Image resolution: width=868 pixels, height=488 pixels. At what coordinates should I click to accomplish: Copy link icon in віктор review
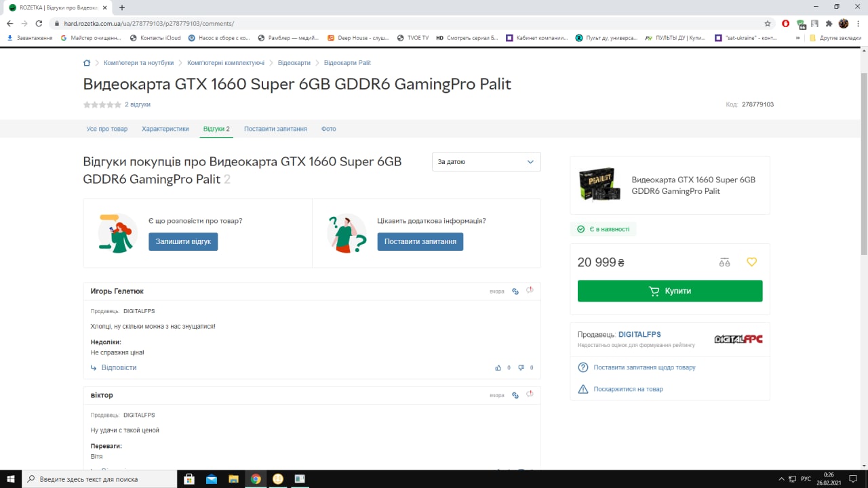pyautogui.click(x=515, y=395)
